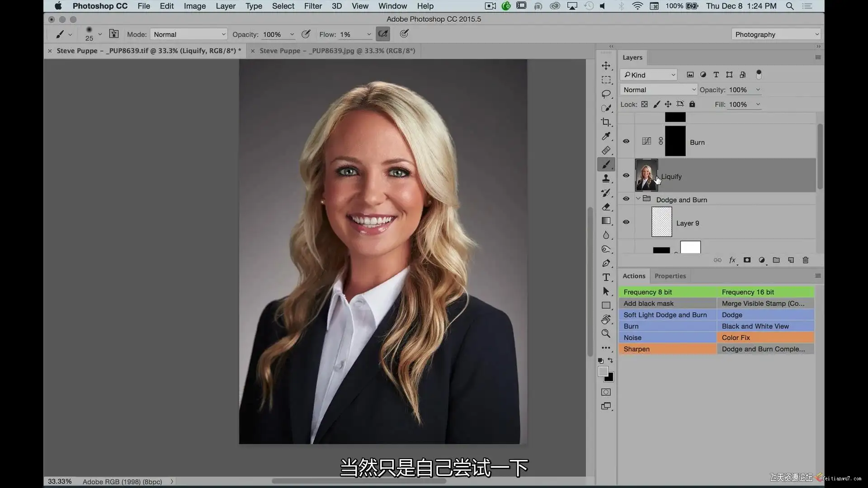Image resolution: width=868 pixels, height=488 pixels.
Task: Select the Crop tool
Action: [x=606, y=122]
